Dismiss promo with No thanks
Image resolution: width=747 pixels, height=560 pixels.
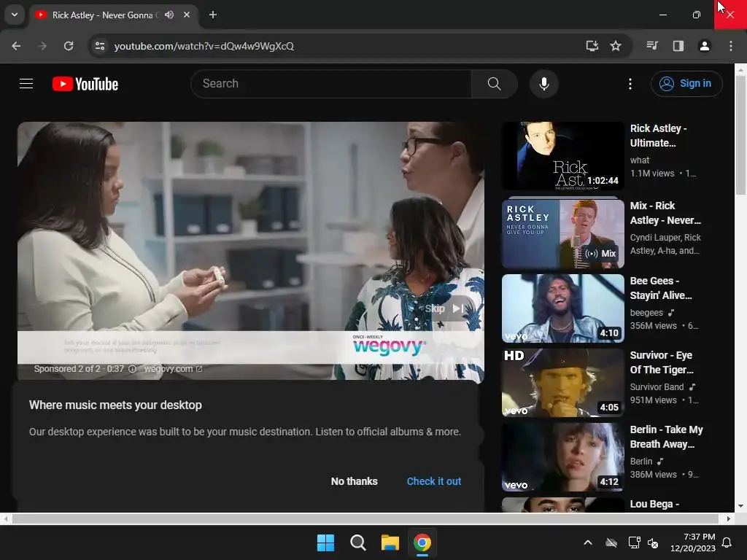click(x=354, y=481)
